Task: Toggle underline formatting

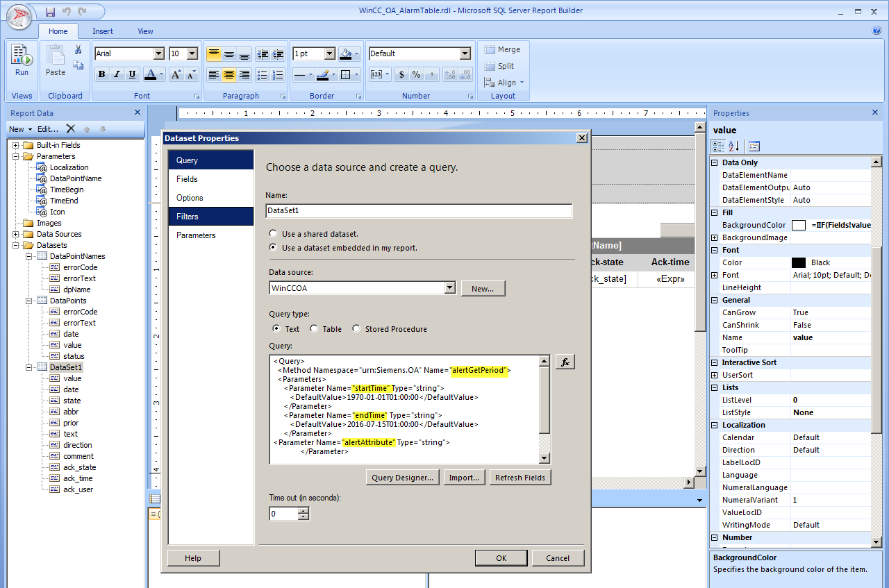Action: pyautogui.click(x=132, y=75)
